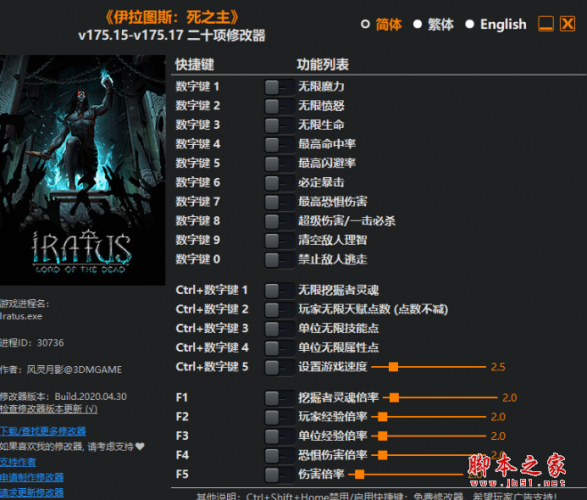This screenshot has width=587, height=500.
Task: Toggle 必定暴击 switch
Action: click(x=279, y=183)
